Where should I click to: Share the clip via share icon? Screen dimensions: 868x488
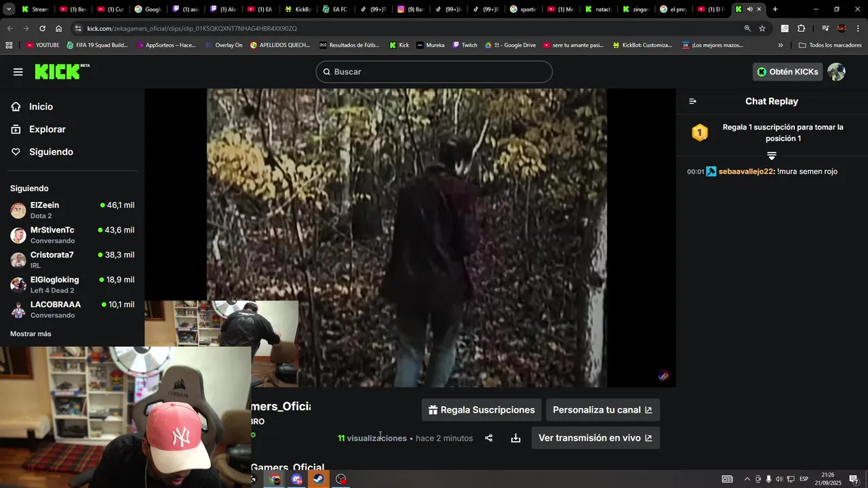point(488,438)
